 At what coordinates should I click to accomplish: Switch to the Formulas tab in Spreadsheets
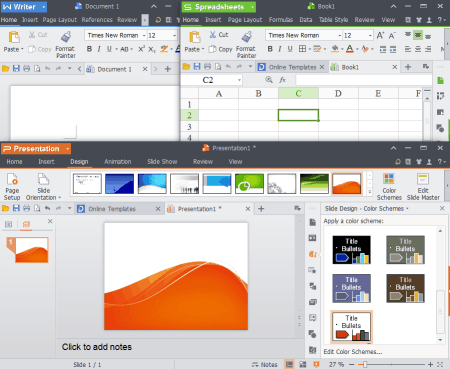point(281,20)
